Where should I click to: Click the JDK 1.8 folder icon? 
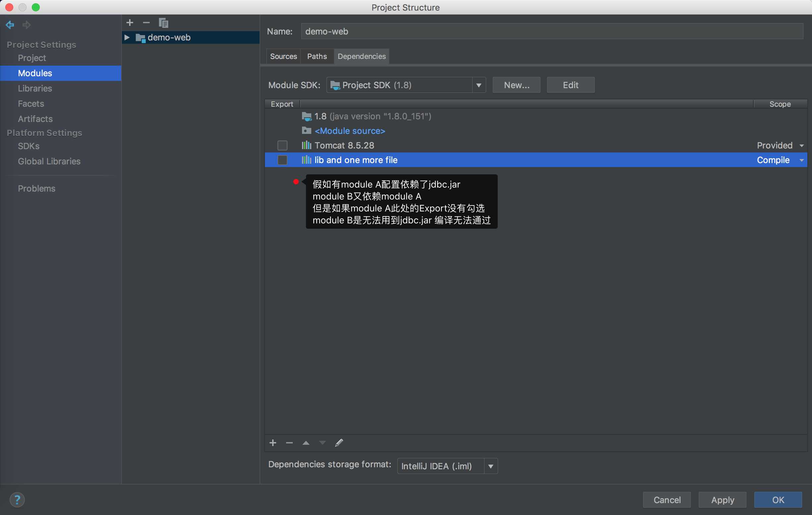(x=307, y=116)
